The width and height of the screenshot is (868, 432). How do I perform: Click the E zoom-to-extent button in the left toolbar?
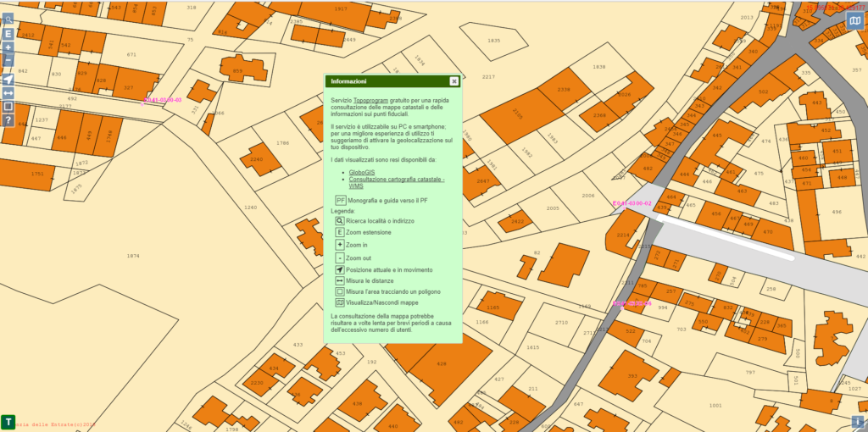[8, 34]
